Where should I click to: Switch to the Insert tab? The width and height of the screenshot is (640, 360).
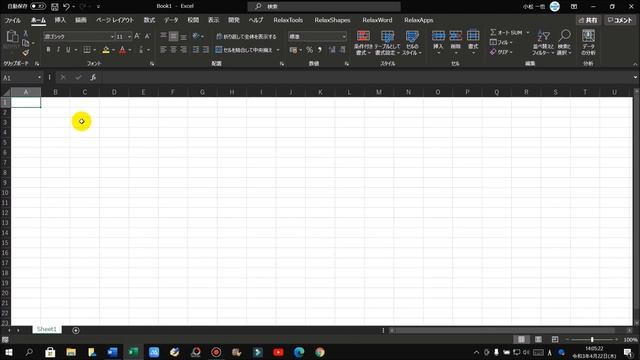pos(60,20)
